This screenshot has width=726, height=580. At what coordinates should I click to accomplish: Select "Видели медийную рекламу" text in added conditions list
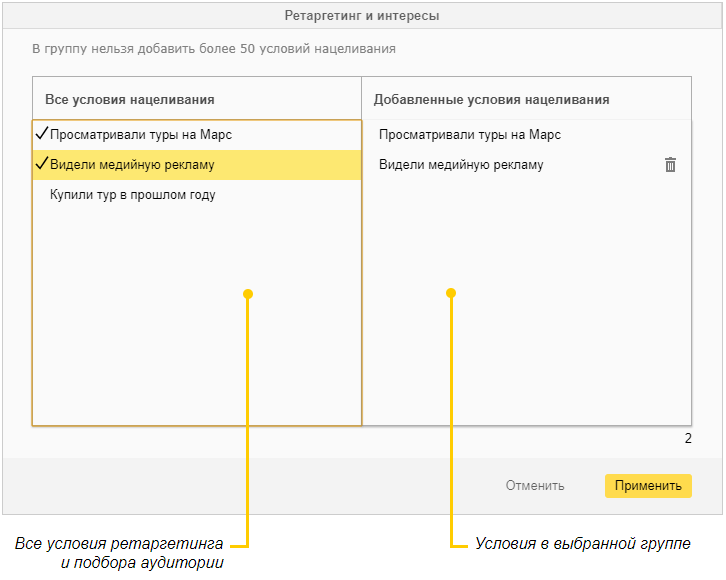click(x=461, y=165)
